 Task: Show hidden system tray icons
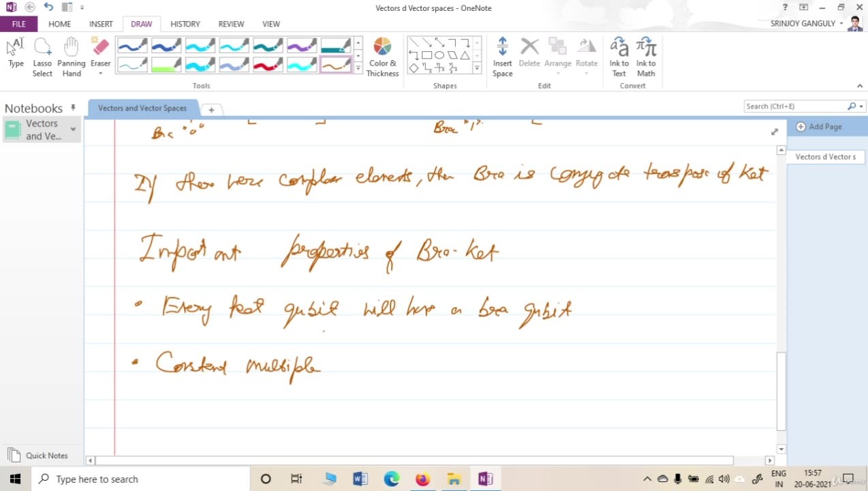[647, 479]
